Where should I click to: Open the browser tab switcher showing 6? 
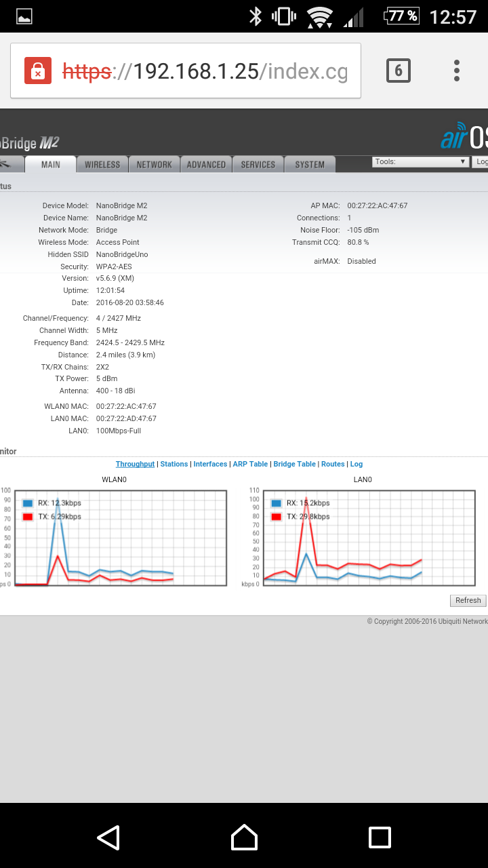(x=399, y=71)
